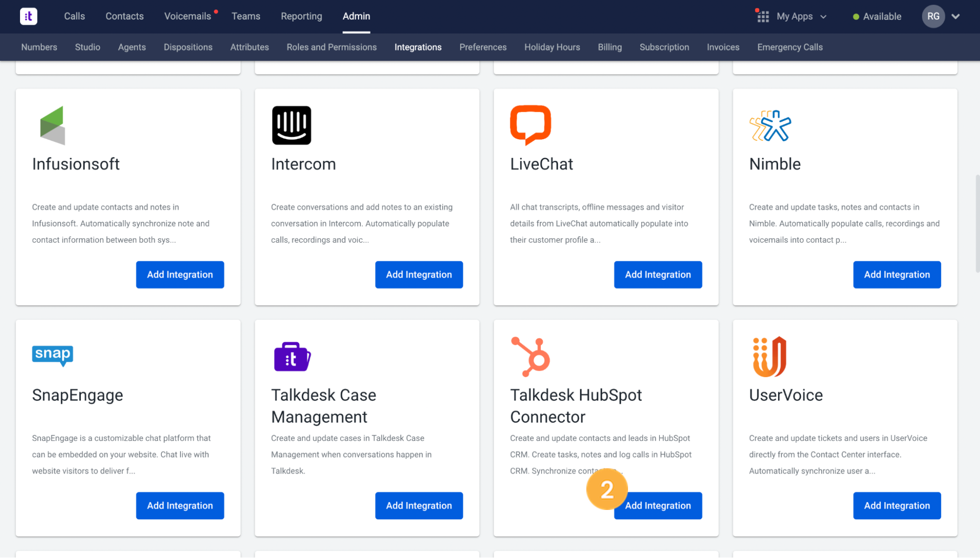Click the LiveChat logo
980x558 pixels.
coord(530,125)
